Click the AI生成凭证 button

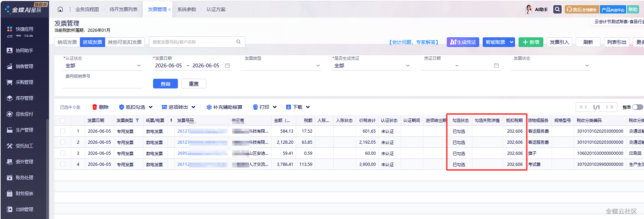click(463, 42)
